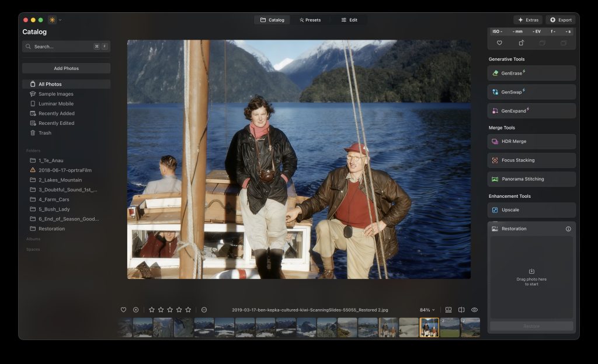The image size is (598, 364).
Task: Collapse the Folders section in the sidebar
Action: [x=33, y=150]
